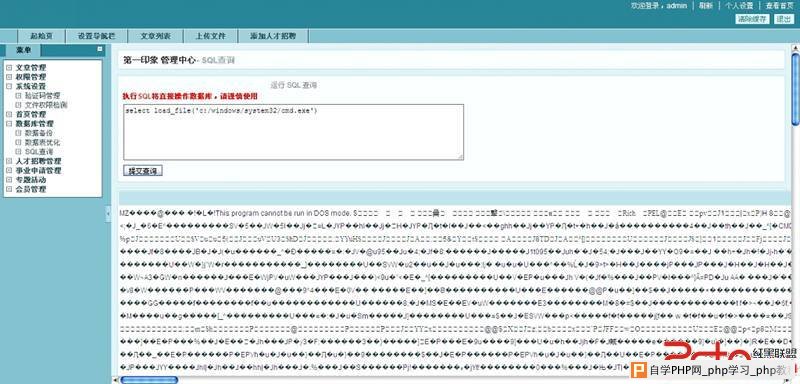
Task: Collapse the 系统设置 tree node
Action: point(9,86)
